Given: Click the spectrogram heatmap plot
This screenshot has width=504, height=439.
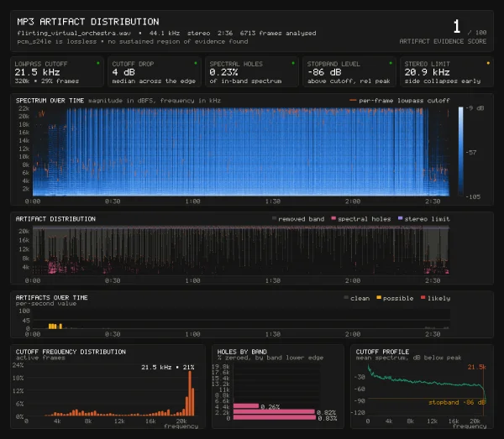Looking at the screenshot, I should 241,152.
